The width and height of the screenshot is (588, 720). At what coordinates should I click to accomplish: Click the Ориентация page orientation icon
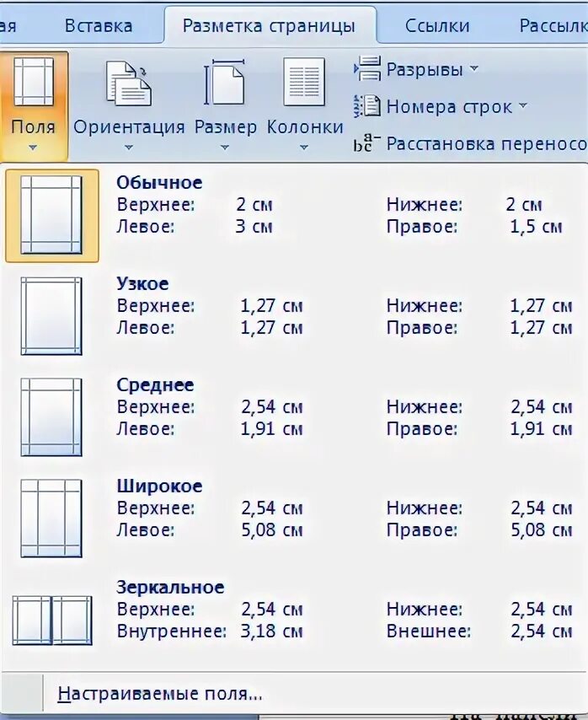coord(128,83)
